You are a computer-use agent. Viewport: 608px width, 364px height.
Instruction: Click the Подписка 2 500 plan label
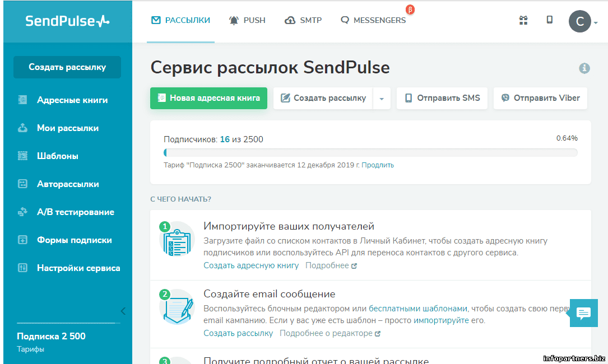click(x=51, y=336)
